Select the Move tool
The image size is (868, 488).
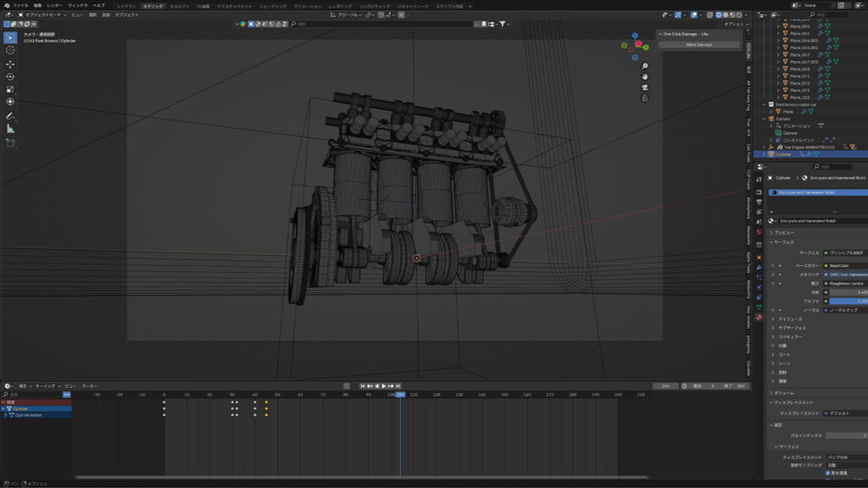10,64
